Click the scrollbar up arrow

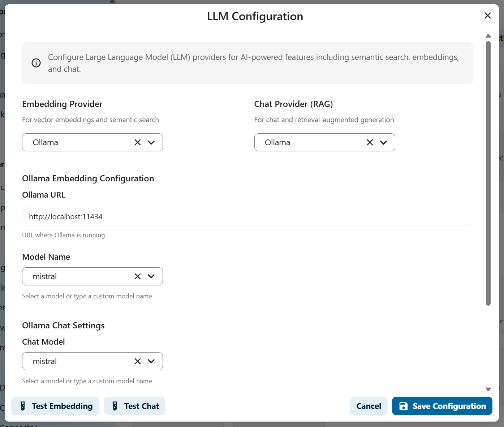(x=488, y=36)
